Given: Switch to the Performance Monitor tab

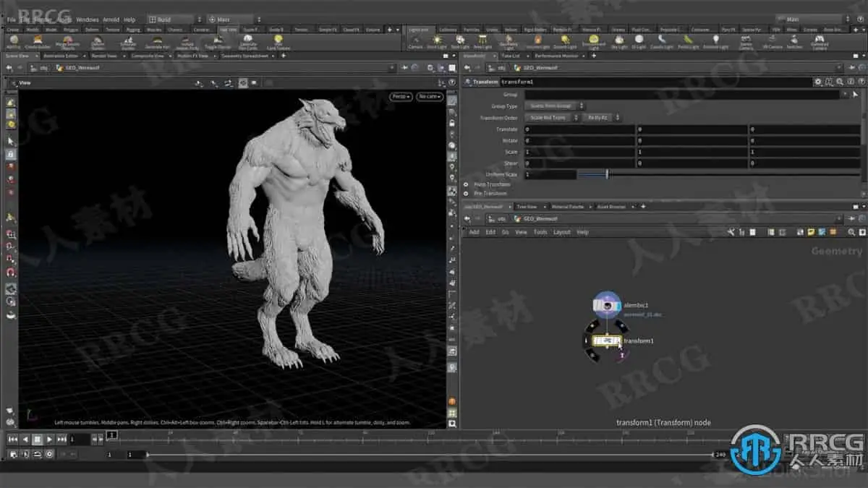Looking at the screenshot, I should pos(557,55).
